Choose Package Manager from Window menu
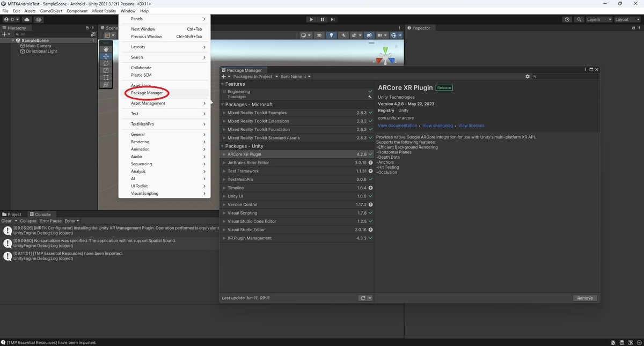 [x=147, y=93]
